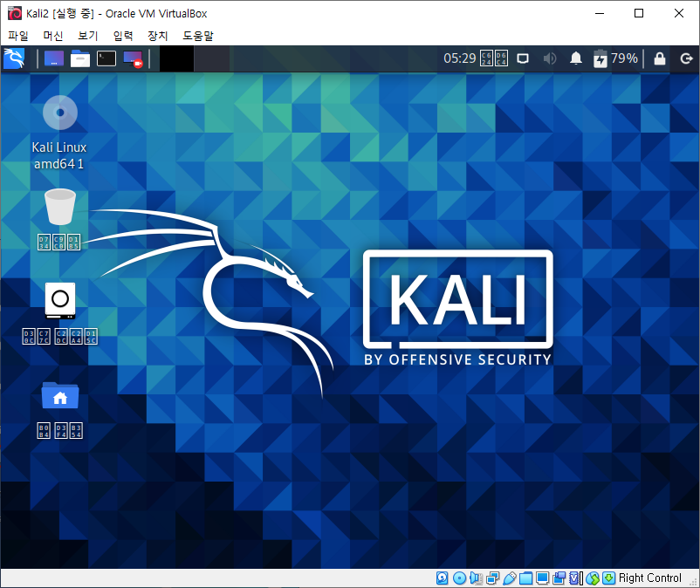This screenshot has width=700, height=588.
Task: Click the hard disk activity status icon
Action: [x=442, y=578]
